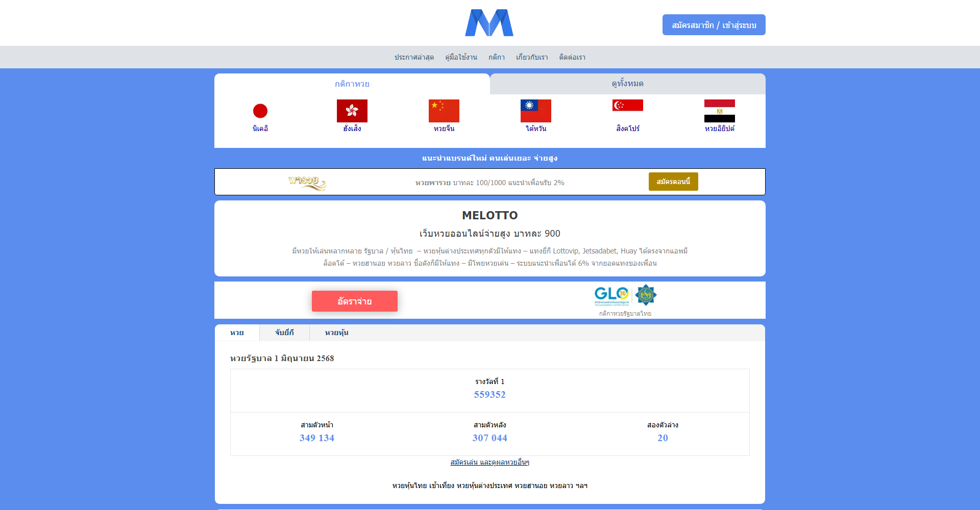Screen dimensions: 980x510
Task: Click the ฮั่งเส็ง label
Action: point(352,129)
